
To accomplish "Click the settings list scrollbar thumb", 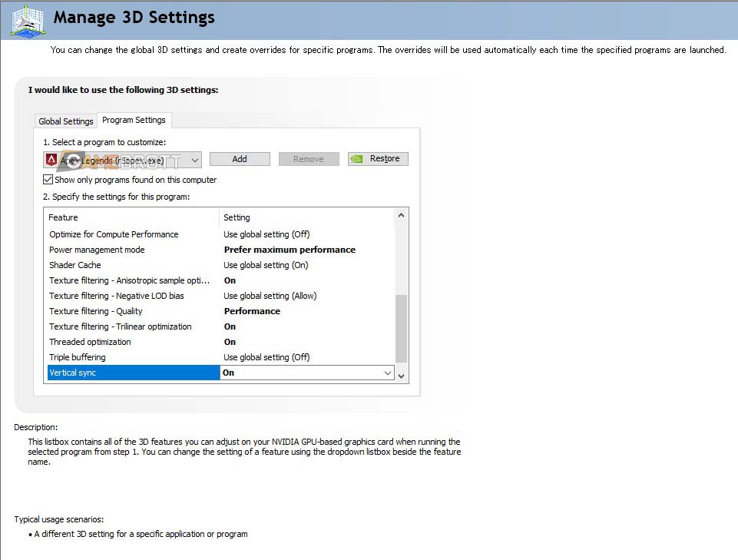I will pyautogui.click(x=400, y=328).
